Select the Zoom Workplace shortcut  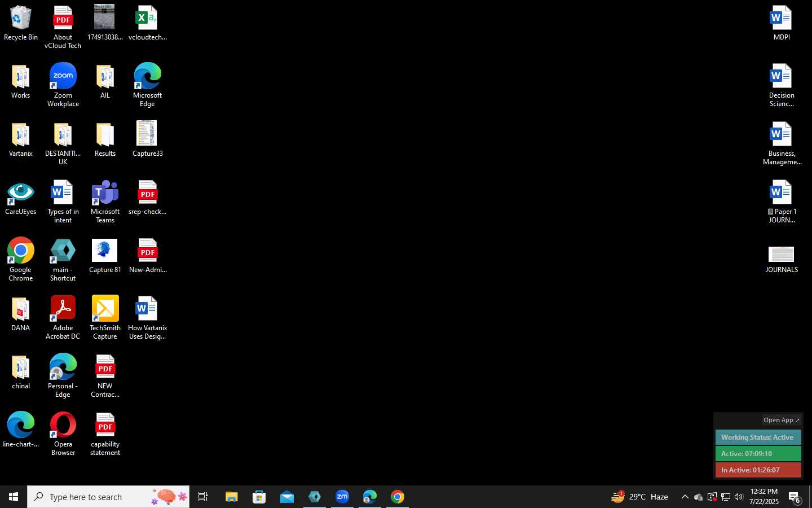click(x=63, y=85)
